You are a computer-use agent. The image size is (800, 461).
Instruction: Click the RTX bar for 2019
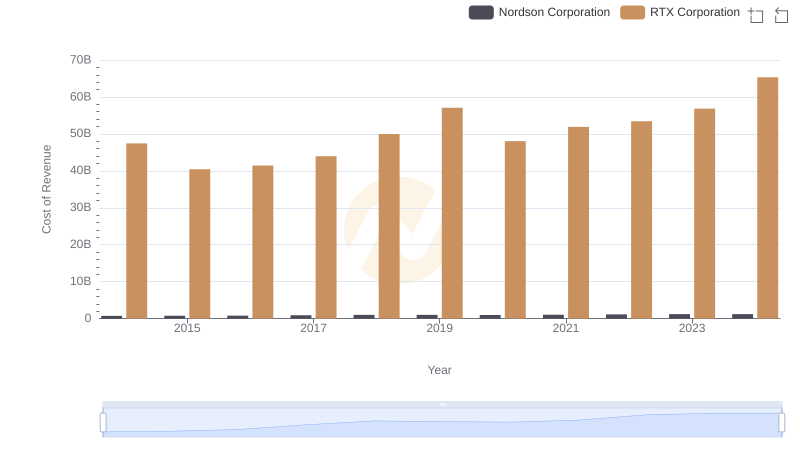pyautogui.click(x=452, y=213)
